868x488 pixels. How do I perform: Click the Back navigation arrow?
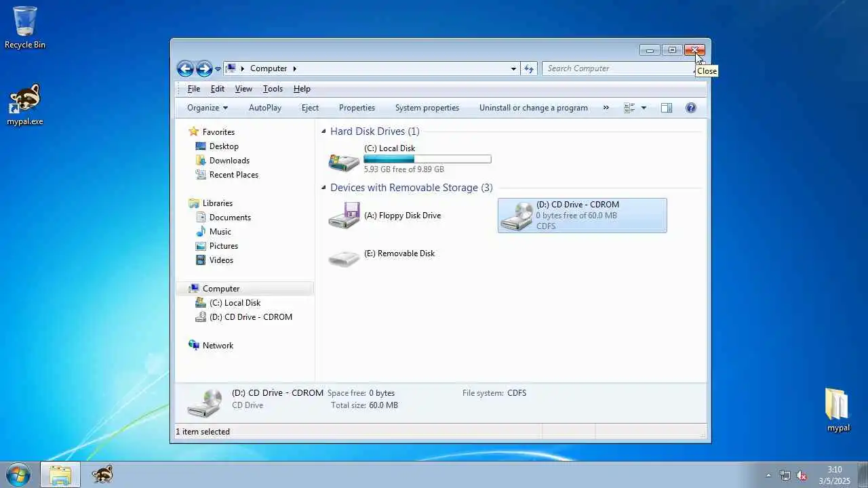coord(185,68)
